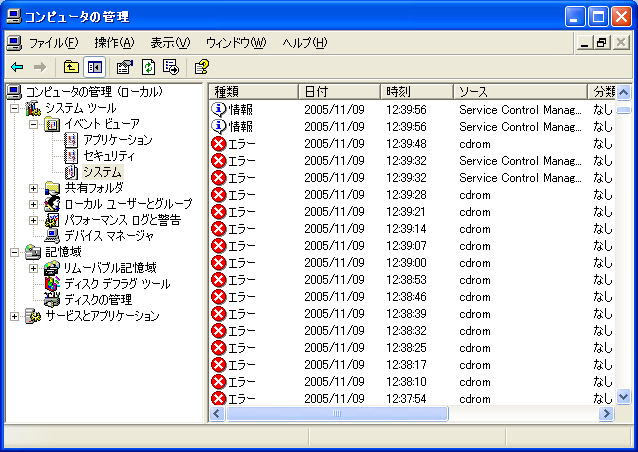Select the cdrom error at 12:37:54
This screenshot has width=638, height=452.
pos(413,399)
